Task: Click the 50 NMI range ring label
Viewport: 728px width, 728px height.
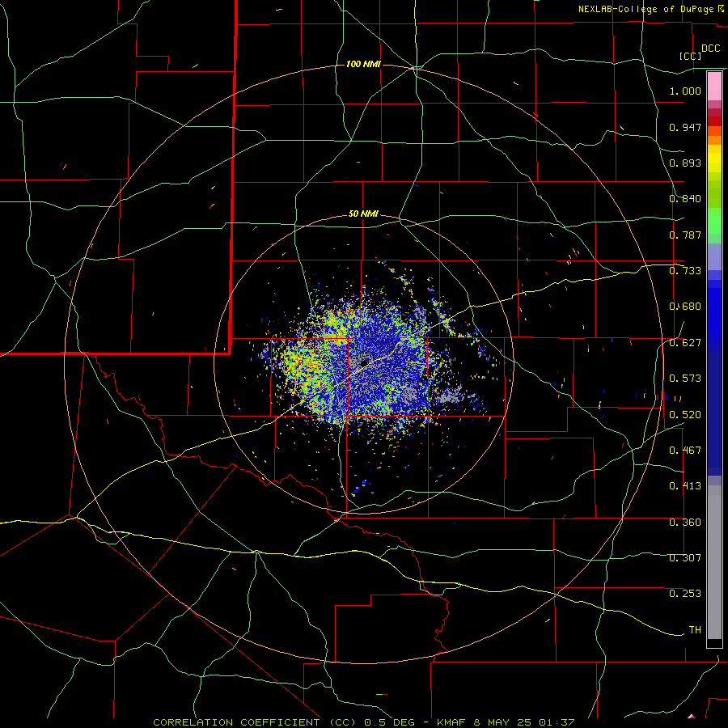Action: 363,214
